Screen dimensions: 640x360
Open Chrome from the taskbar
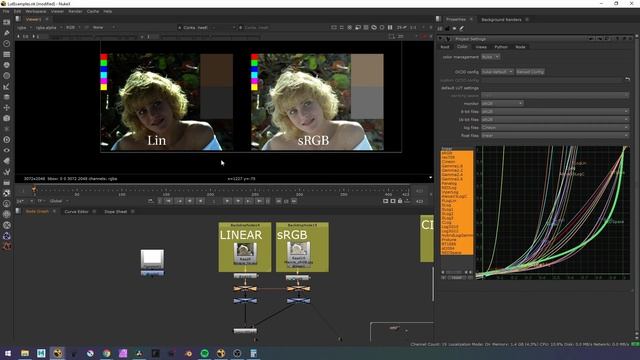pos(107,353)
